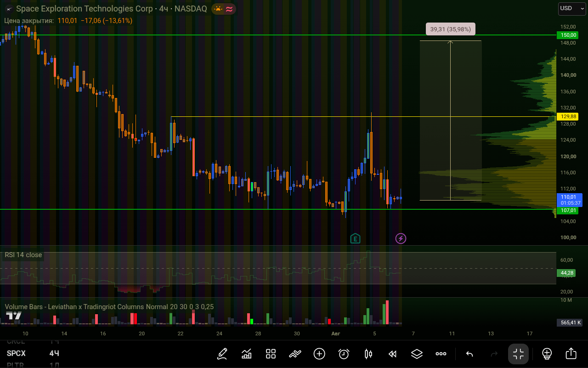Viewport: 588px width, 368px height.
Task: Tap the plus-in-circle add icon
Action: click(x=319, y=354)
